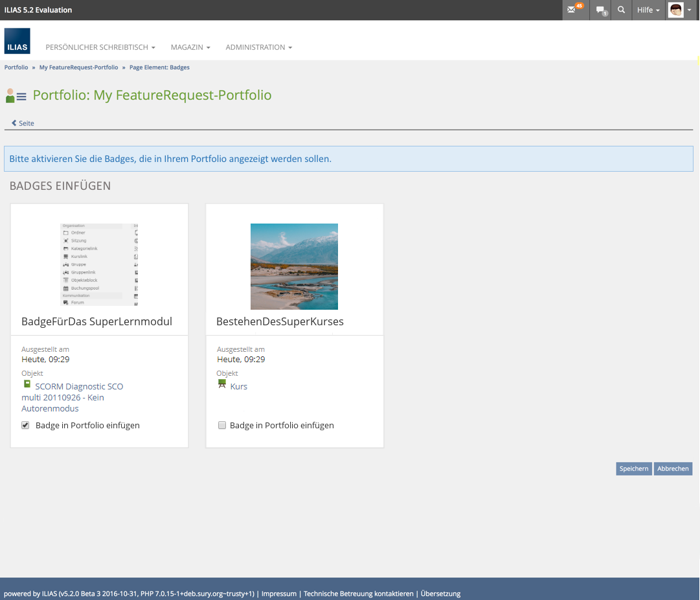Open the chat notifications speech bubble icon

coord(602,10)
